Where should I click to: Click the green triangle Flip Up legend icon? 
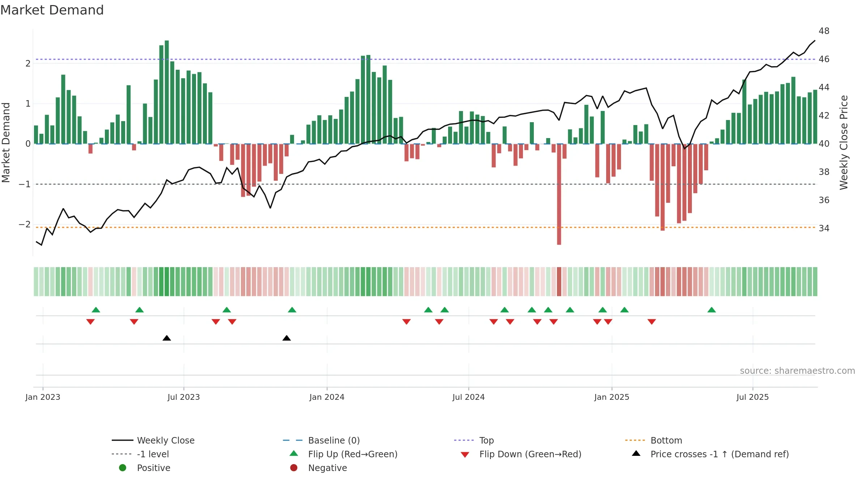pos(294,453)
